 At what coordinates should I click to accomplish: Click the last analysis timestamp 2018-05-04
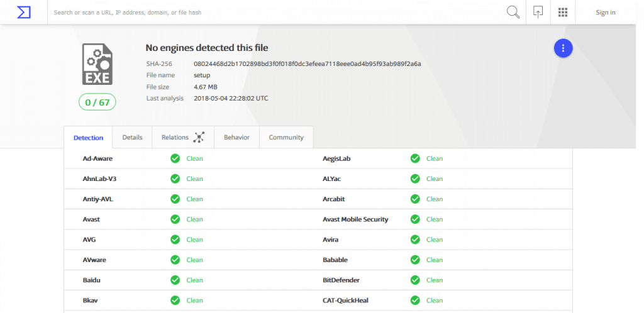pos(231,99)
